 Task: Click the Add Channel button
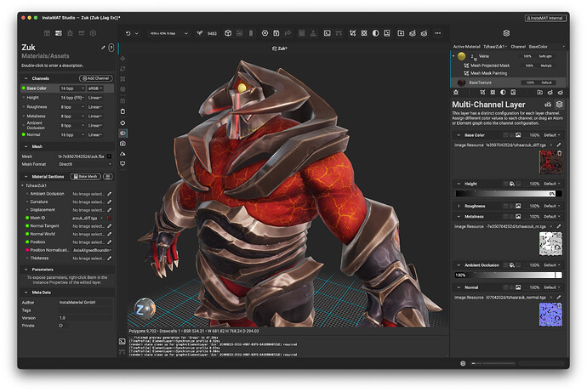click(96, 77)
